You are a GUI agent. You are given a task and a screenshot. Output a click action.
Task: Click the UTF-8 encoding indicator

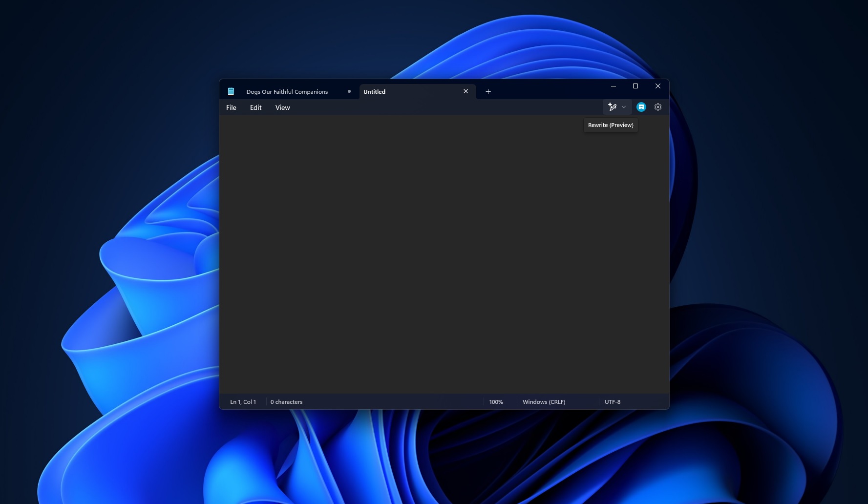[x=612, y=401]
